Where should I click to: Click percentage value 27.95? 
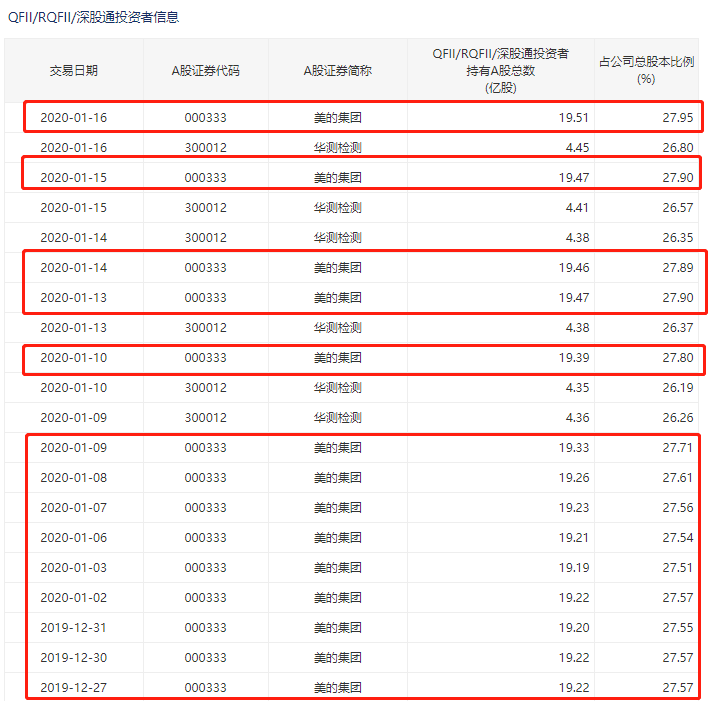[677, 118]
